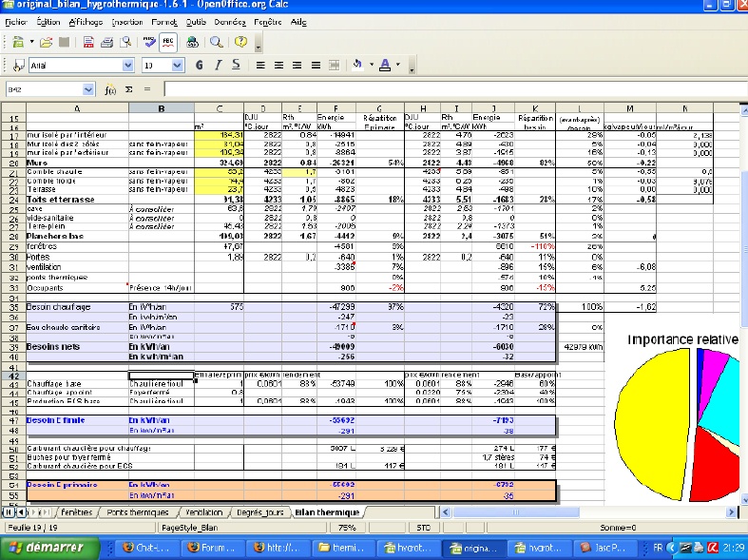
Task: Run the spelling check
Action: pyautogui.click(x=149, y=42)
